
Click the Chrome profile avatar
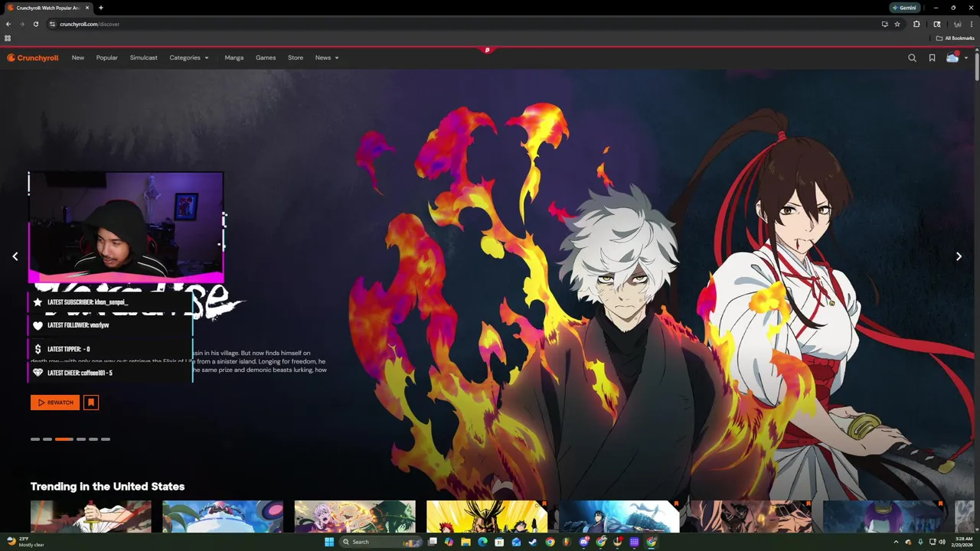(957, 24)
